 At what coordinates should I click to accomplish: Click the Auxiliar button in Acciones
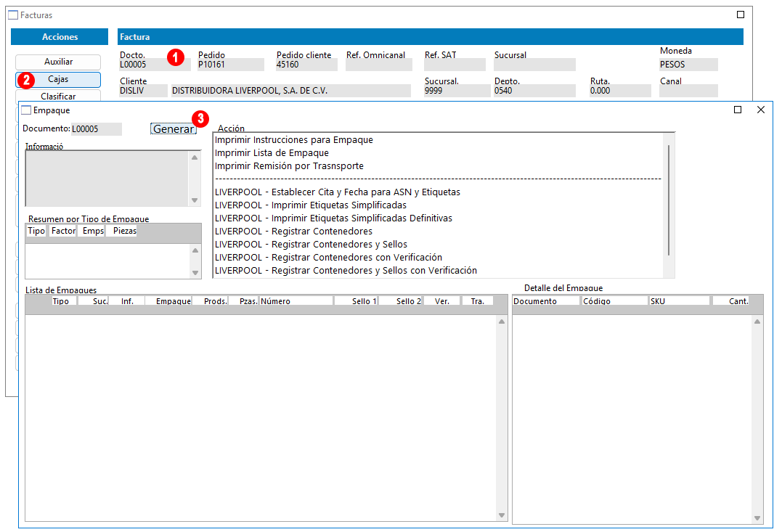click(58, 62)
